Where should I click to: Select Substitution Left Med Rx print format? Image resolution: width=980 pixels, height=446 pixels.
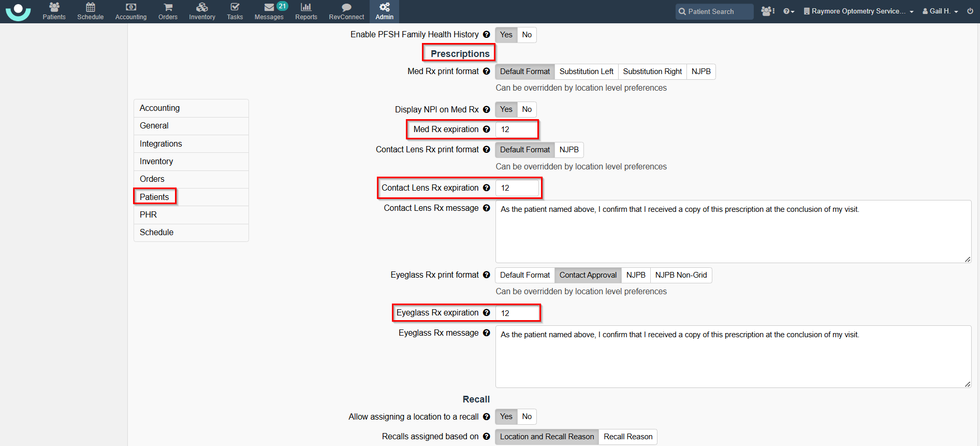(x=586, y=71)
